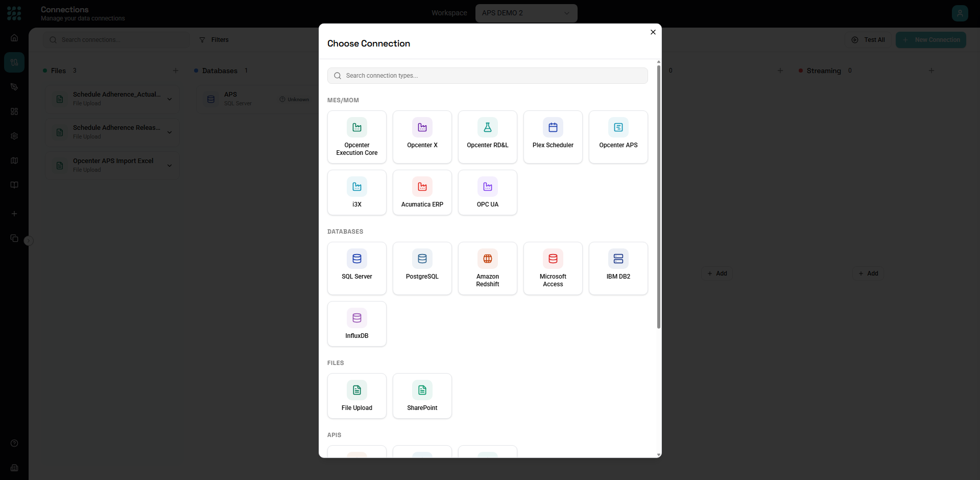The image size is (980, 480).
Task: Click the New Connection button
Action: coord(930,40)
